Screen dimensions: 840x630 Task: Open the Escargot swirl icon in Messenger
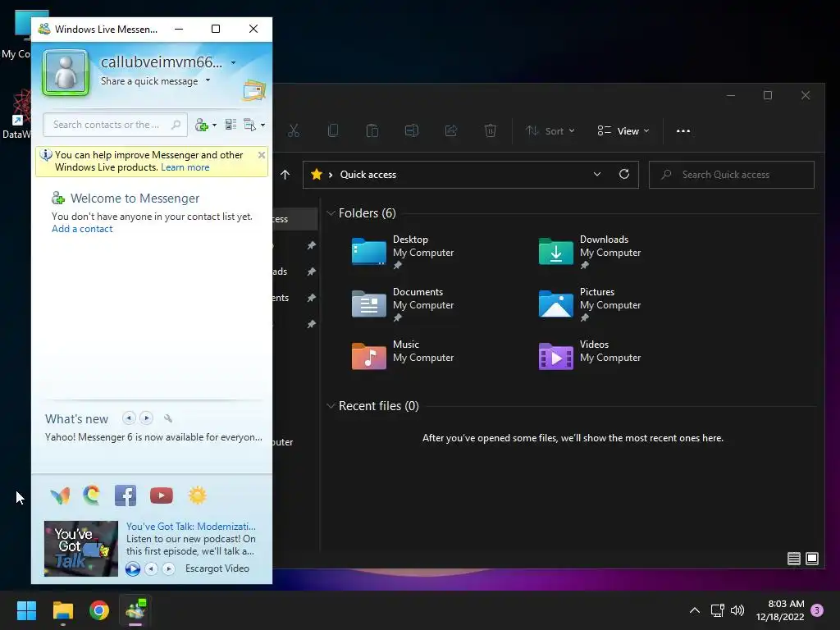92,495
